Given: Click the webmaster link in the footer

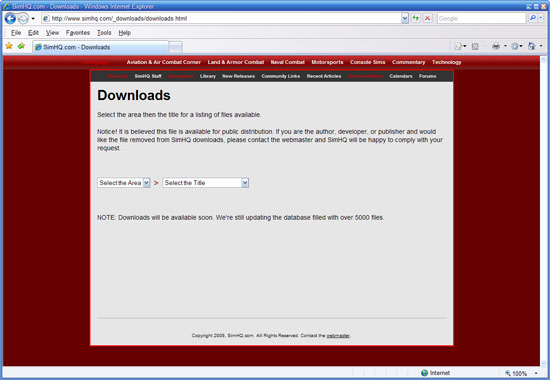Looking at the screenshot, I should (x=338, y=336).
